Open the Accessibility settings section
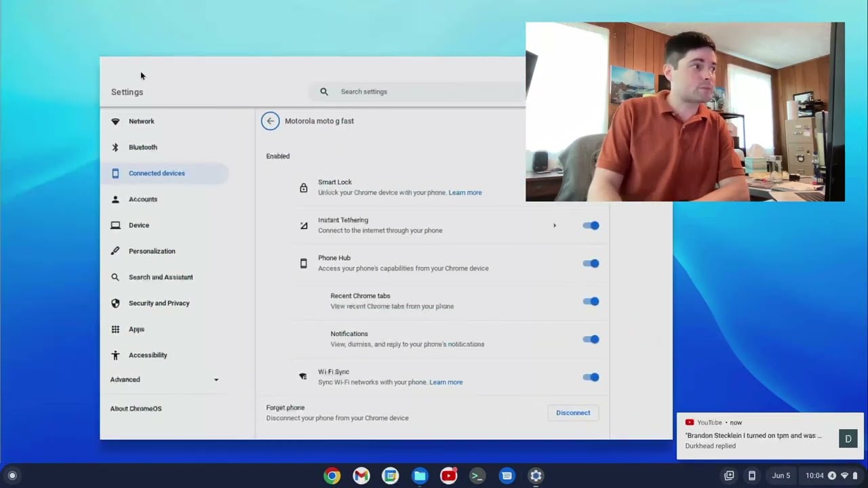 point(164,355)
